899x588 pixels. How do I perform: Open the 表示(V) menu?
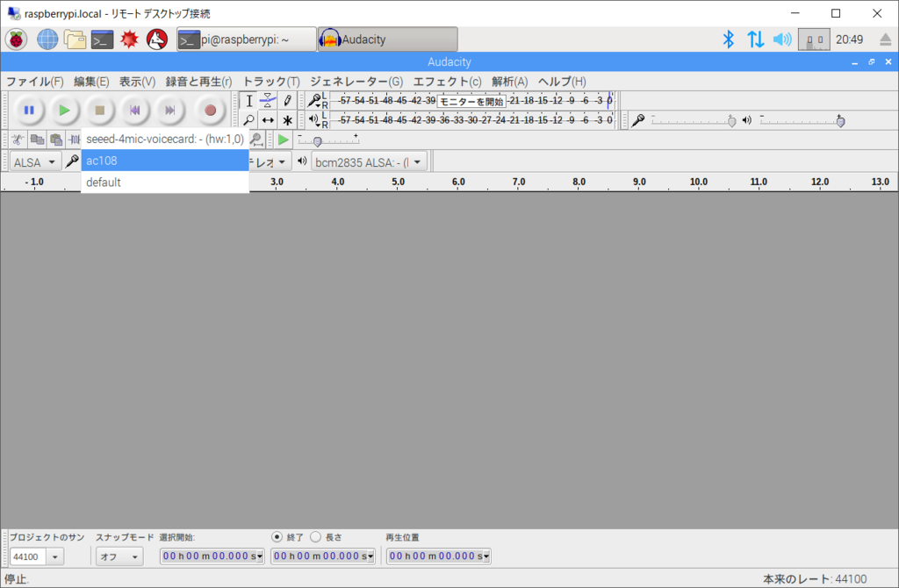pos(137,82)
